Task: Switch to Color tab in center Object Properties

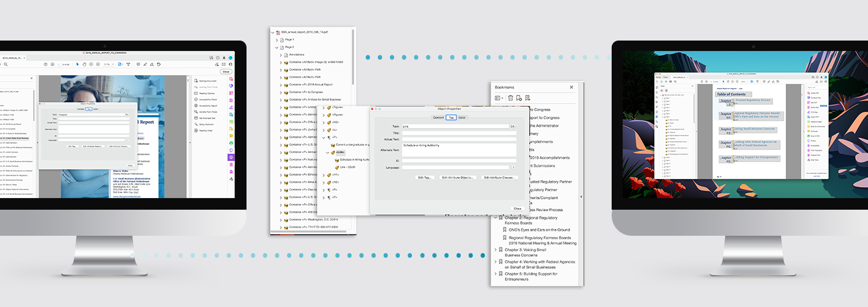Action: click(x=462, y=118)
